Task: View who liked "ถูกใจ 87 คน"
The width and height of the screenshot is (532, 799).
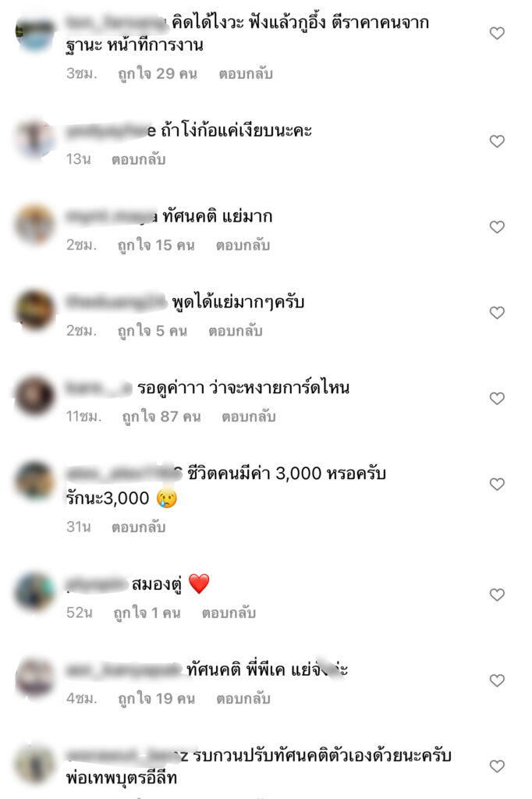Action: tap(161, 417)
